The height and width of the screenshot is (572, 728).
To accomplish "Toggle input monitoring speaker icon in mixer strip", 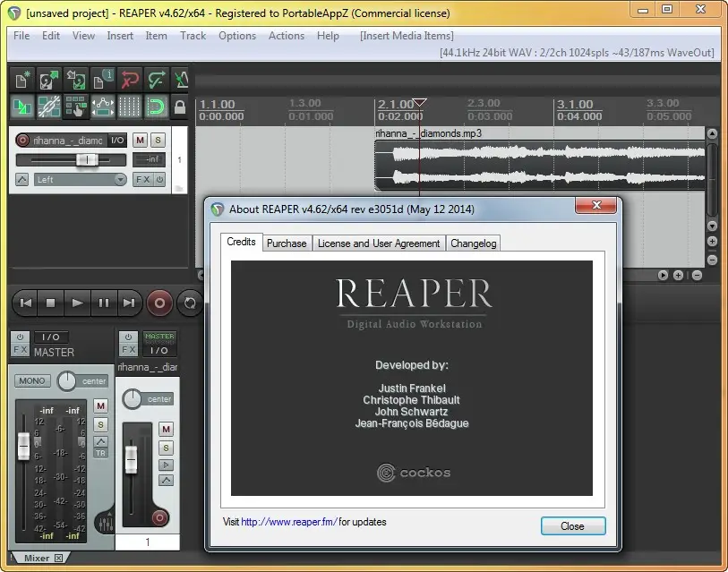I will 167,465.
